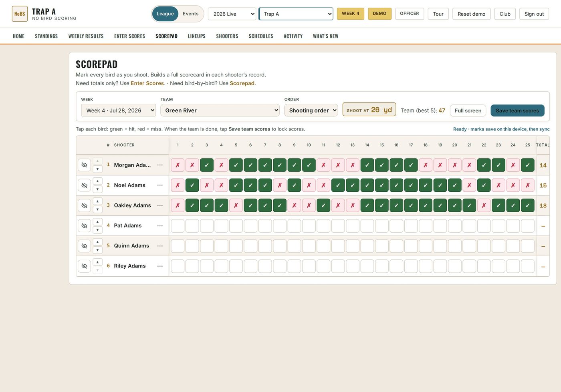Open the more options menu for Morgan Adams
The image size is (561, 392).
[160, 165]
